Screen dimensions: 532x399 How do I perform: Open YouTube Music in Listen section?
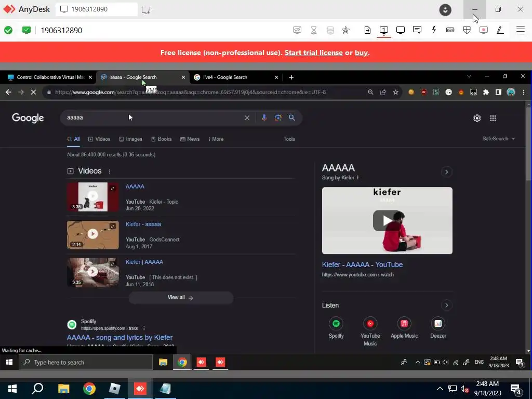point(370,331)
